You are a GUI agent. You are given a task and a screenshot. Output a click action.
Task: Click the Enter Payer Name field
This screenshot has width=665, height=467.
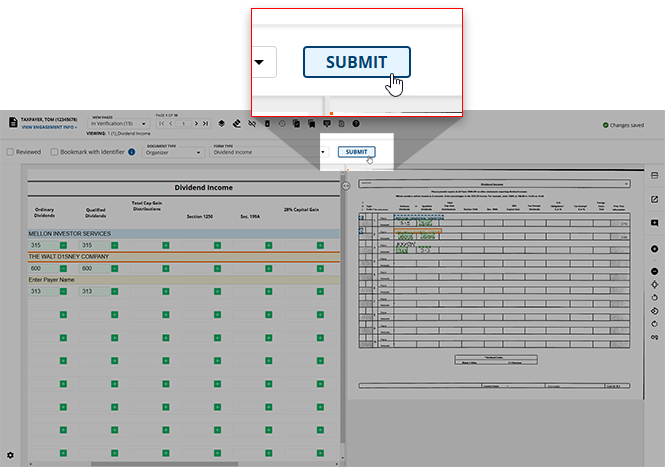(184, 280)
